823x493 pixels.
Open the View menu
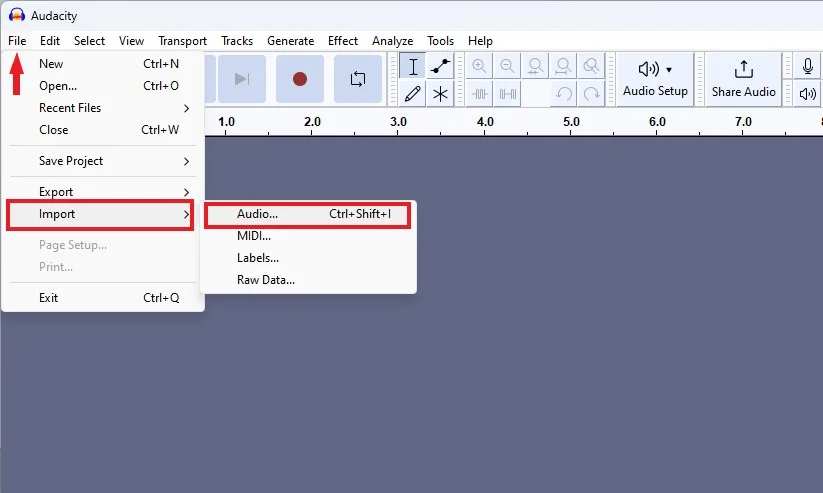tap(131, 40)
